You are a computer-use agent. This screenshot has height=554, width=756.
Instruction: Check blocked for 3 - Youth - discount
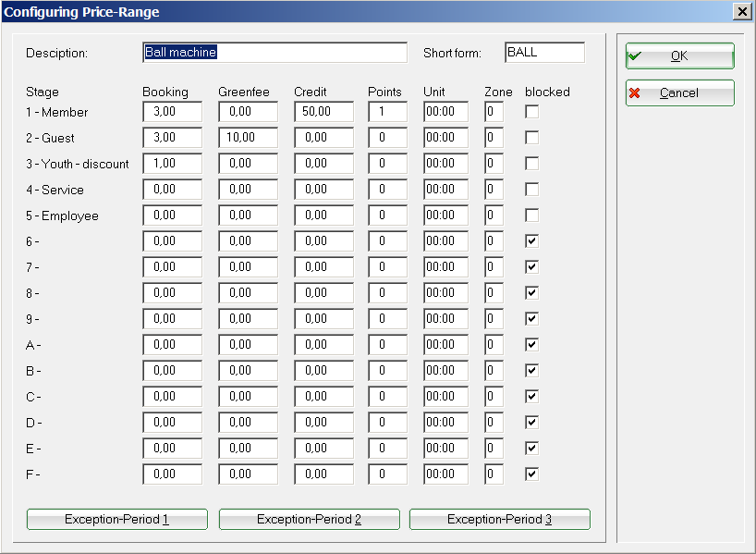[x=531, y=164]
